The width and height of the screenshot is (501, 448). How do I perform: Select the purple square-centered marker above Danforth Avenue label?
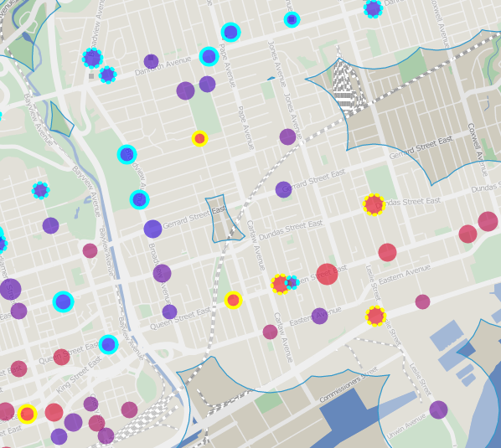click(151, 61)
